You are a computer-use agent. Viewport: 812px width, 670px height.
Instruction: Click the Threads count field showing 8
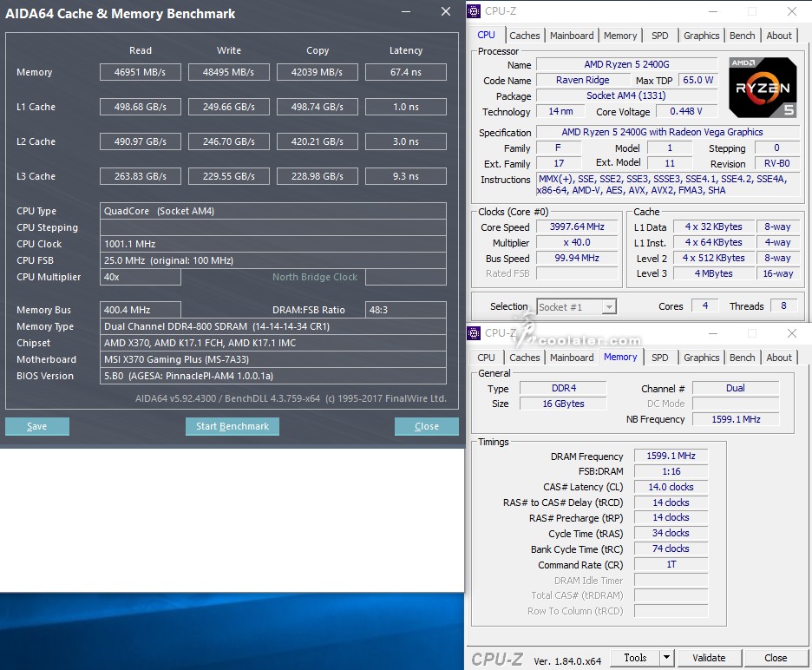(x=783, y=305)
